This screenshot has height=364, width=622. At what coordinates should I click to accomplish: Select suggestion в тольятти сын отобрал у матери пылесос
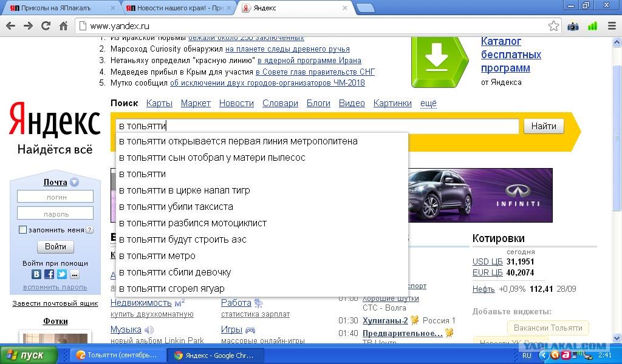262,158
